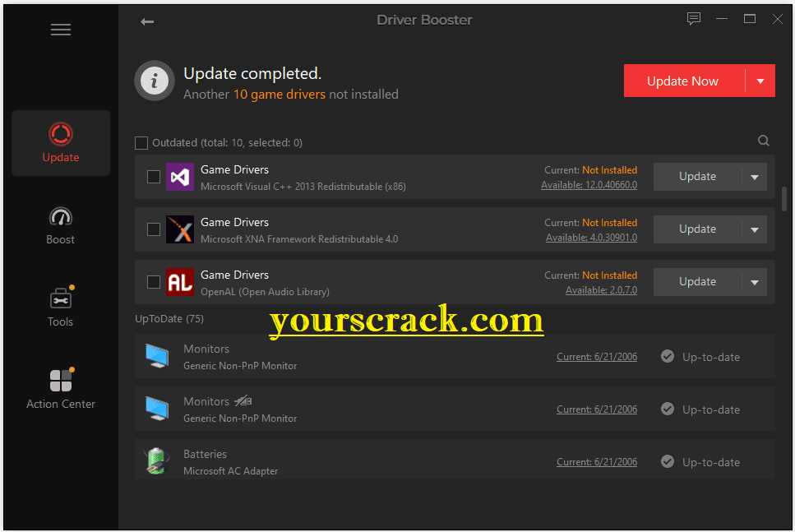Check the OpenAL driver checkbox
The width and height of the screenshot is (795, 532).
154,282
